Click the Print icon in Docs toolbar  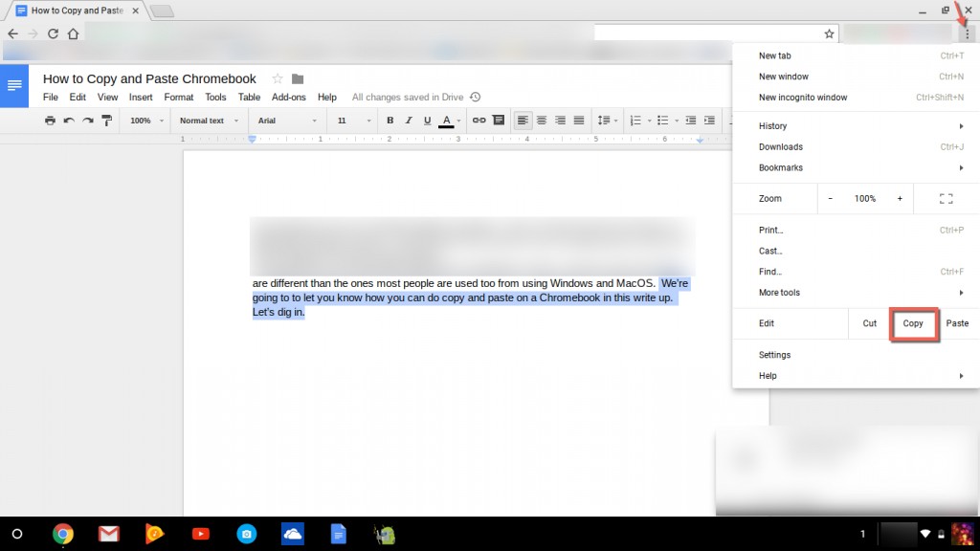point(50,120)
